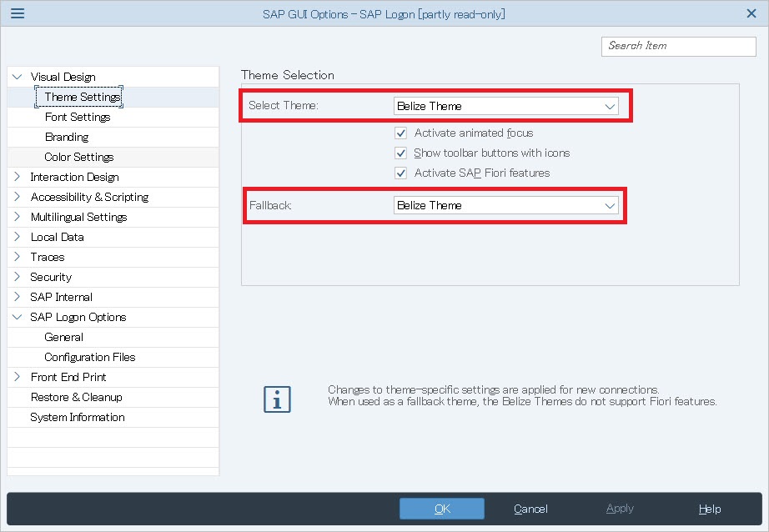Click the Help button
The image size is (769, 532).
(710, 509)
